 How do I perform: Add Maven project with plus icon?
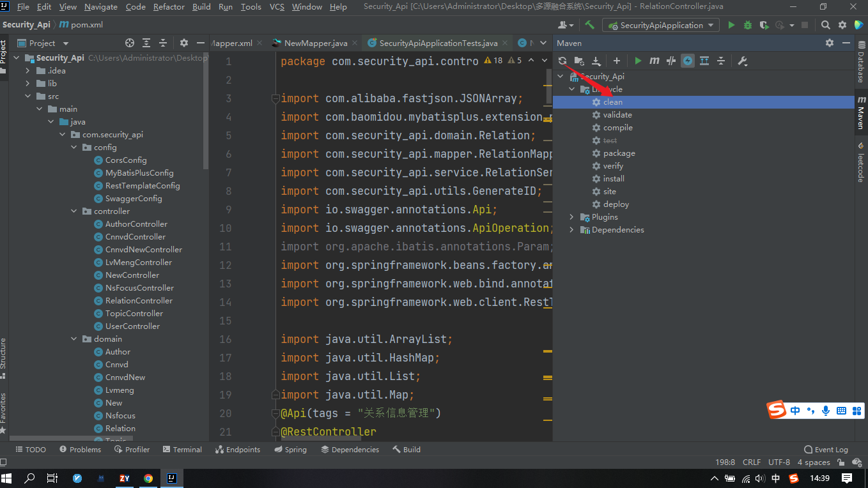tap(617, 61)
